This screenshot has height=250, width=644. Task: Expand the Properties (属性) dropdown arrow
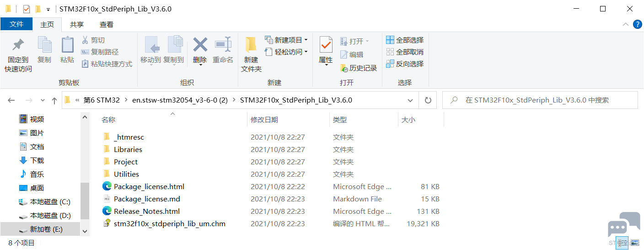[x=326, y=65]
